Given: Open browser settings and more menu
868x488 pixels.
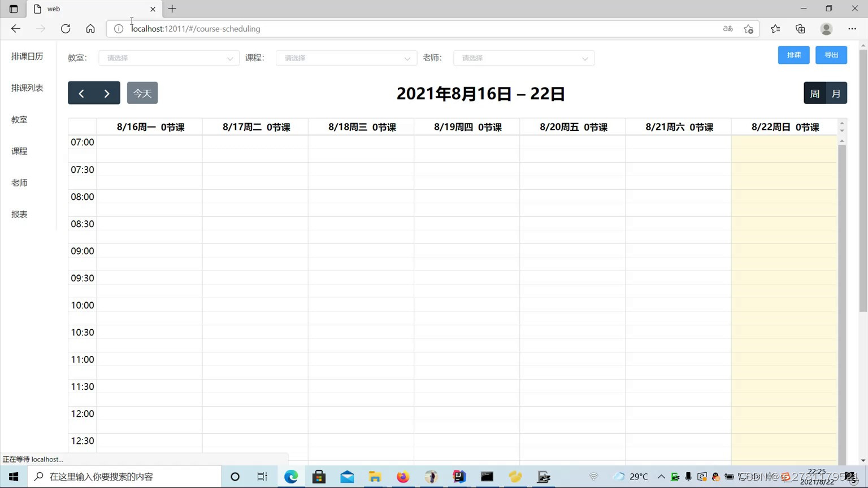Looking at the screenshot, I should 852,29.
